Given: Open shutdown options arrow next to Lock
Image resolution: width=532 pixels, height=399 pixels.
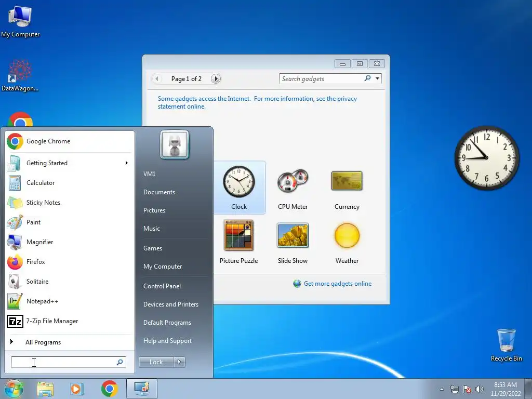Looking at the screenshot, I should tap(179, 362).
